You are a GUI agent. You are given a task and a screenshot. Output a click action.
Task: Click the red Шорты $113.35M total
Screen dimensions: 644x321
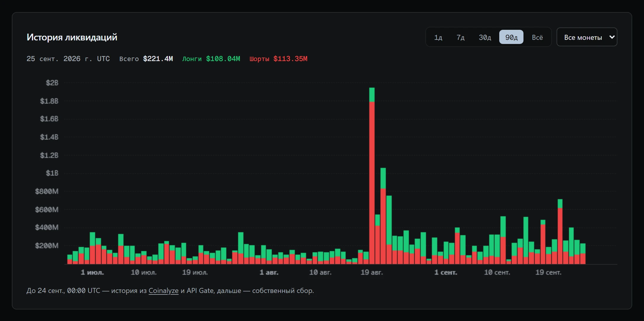coord(279,59)
